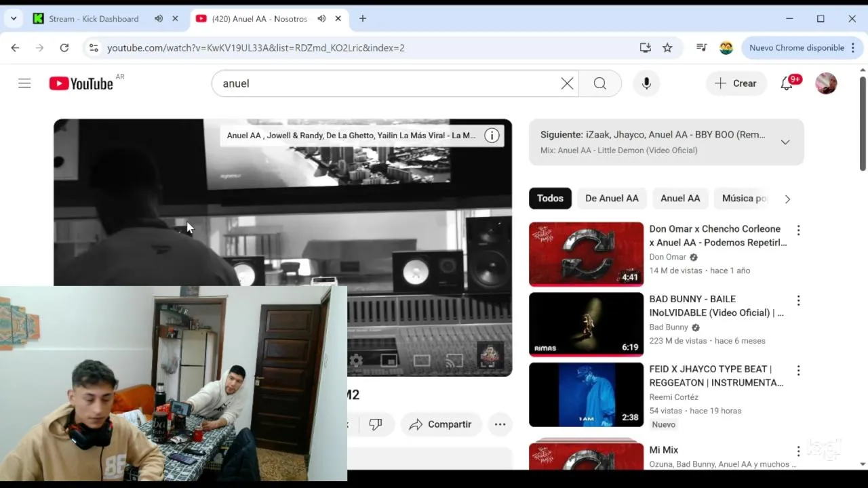Image resolution: width=868 pixels, height=488 pixels.
Task: Start voice search with the microphone
Action: tap(646, 83)
